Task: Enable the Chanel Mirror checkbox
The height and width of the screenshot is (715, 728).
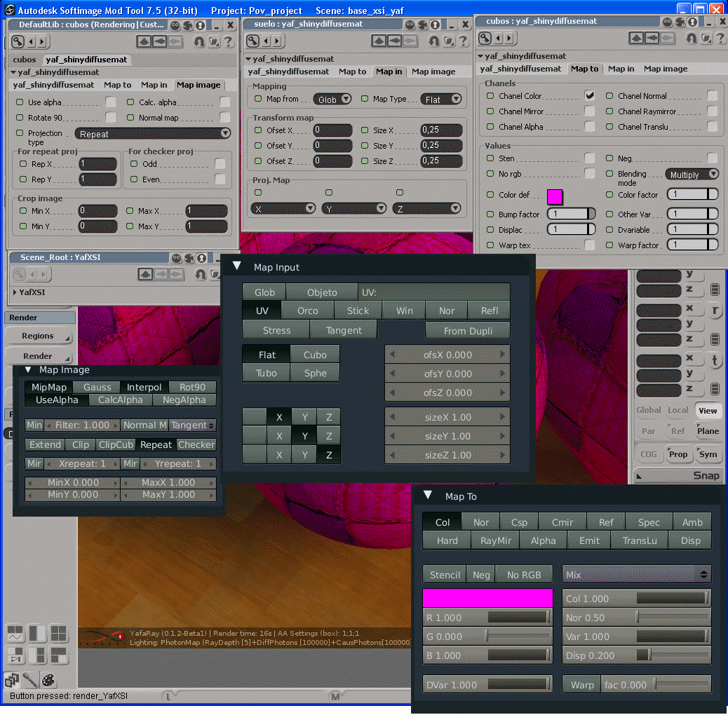Action: click(x=590, y=111)
